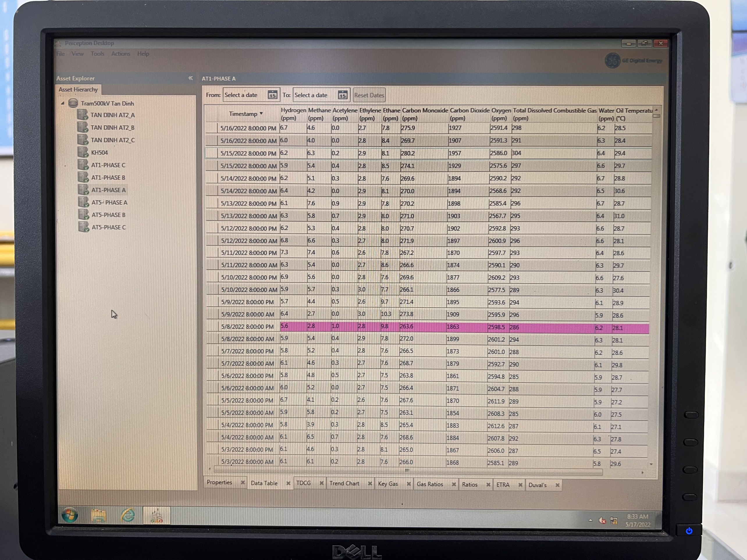Screen dimensions: 747x560
Task: Close the Gas Ratios tab
Action: pos(454,484)
